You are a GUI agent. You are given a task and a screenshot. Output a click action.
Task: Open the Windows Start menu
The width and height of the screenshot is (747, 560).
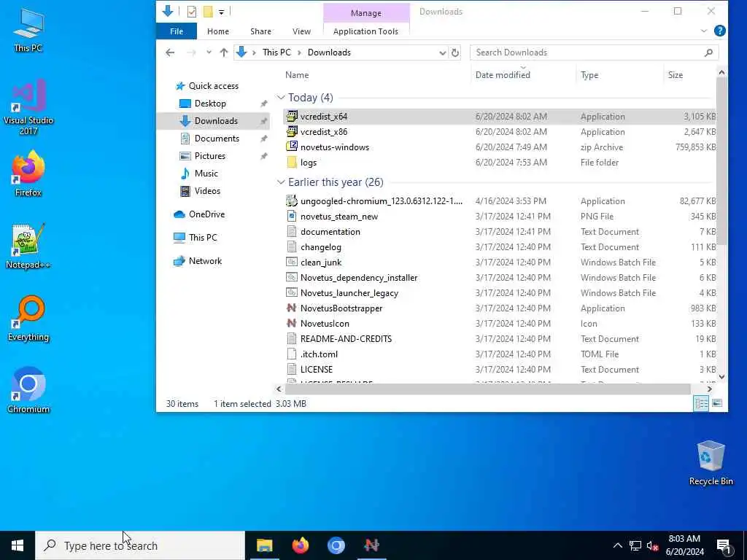(x=18, y=545)
